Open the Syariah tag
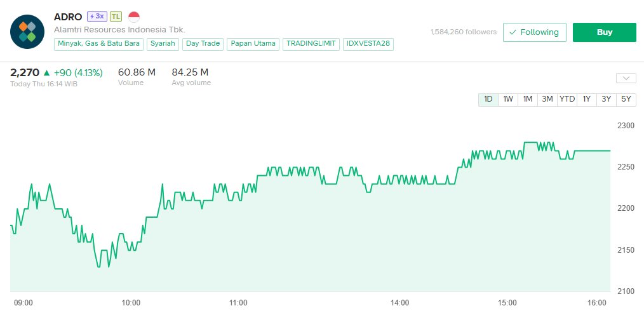Image resolution: width=644 pixels, height=320 pixels. click(x=163, y=44)
